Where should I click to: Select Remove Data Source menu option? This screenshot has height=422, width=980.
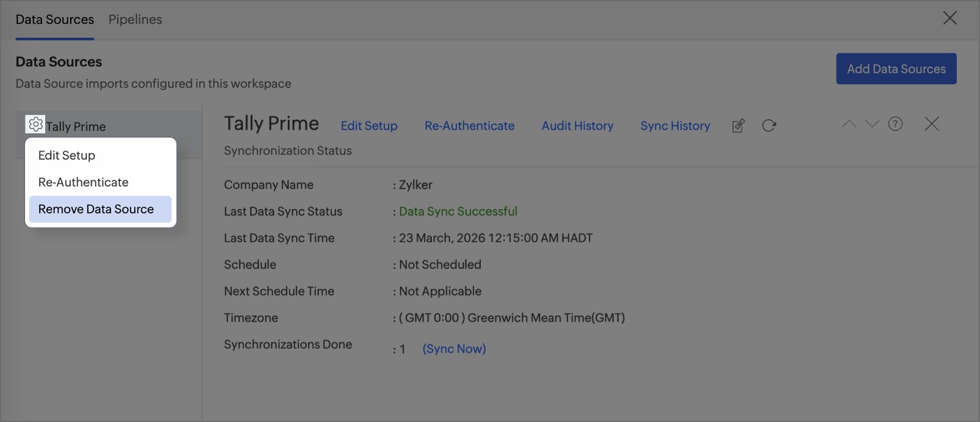pos(96,209)
